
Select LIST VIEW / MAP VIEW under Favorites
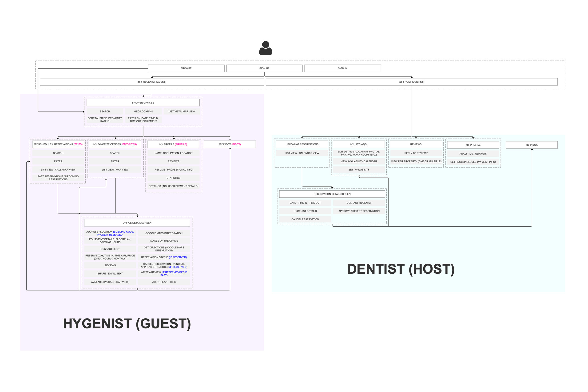coord(115,170)
